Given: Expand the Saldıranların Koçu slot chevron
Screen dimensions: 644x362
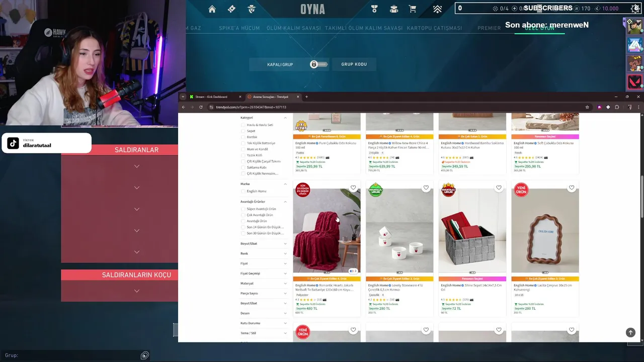Looking at the screenshot, I should point(136,291).
